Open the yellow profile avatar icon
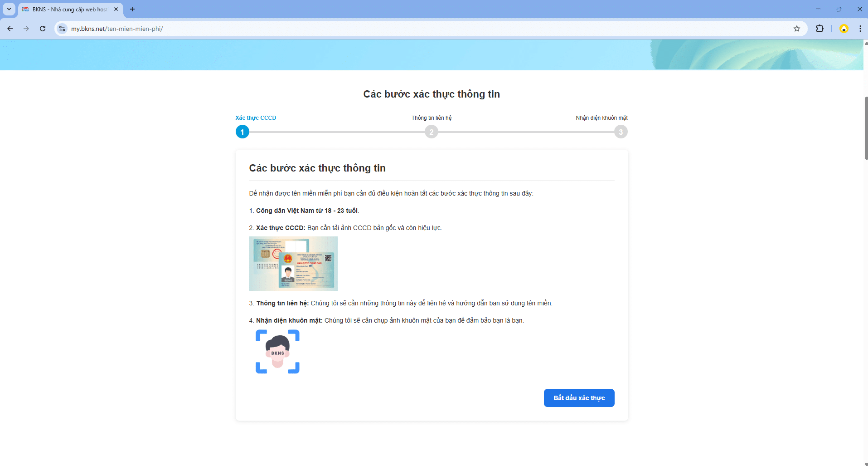The height and width of the screenshot is (466, 868). (x=844, y=29)
